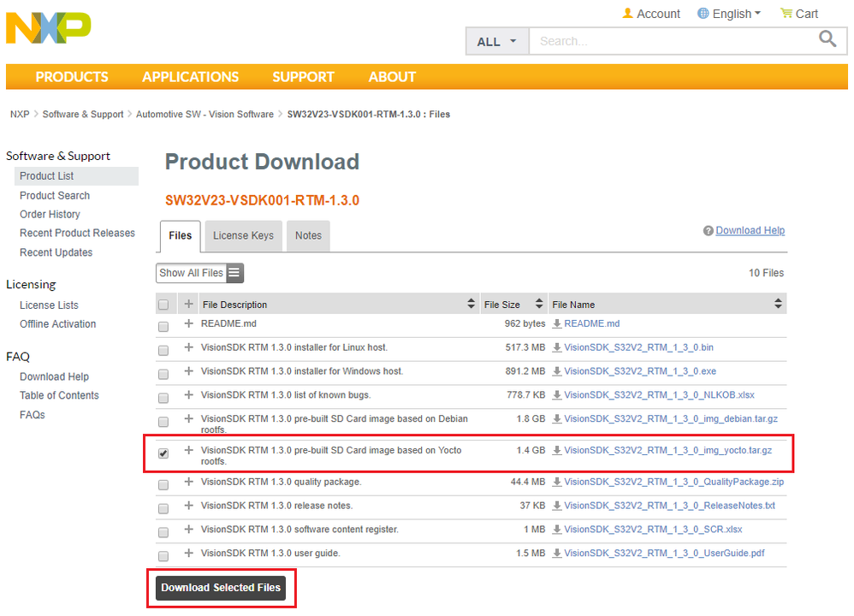The image size is (854, 616).
Task: Sort by File Size column arrows
Action: click(x=539, y=304)
